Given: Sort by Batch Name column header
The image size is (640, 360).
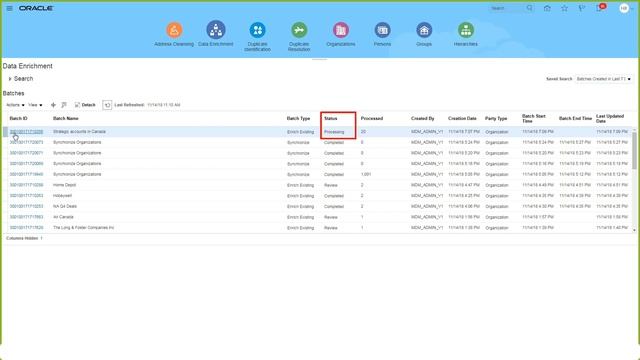Looking at the screenshot, I should pos(66,118).
